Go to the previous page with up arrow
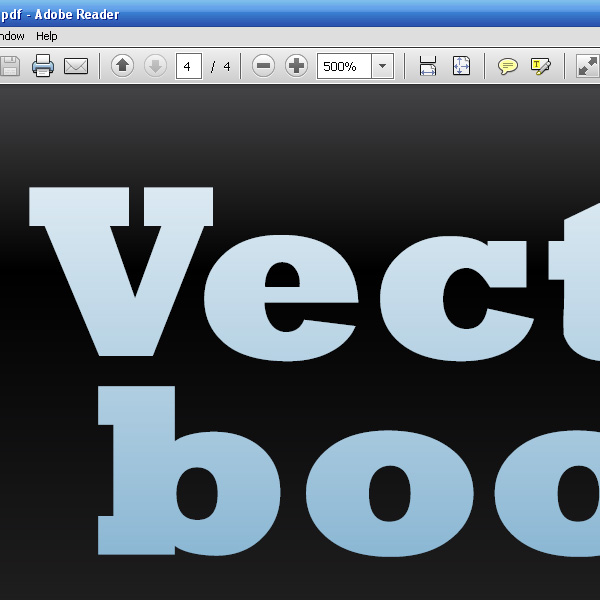 (x=122, y=66)
